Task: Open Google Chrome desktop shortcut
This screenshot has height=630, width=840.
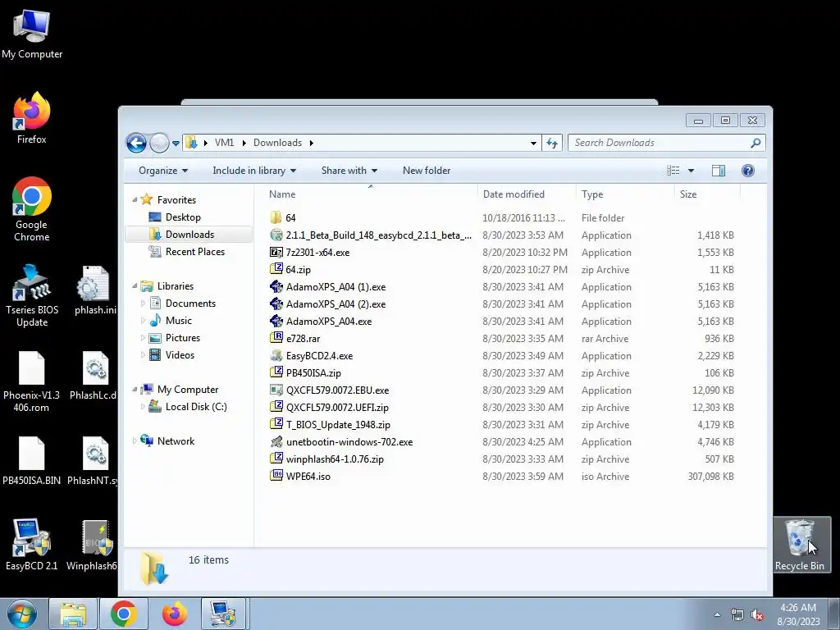Action: 32,209
